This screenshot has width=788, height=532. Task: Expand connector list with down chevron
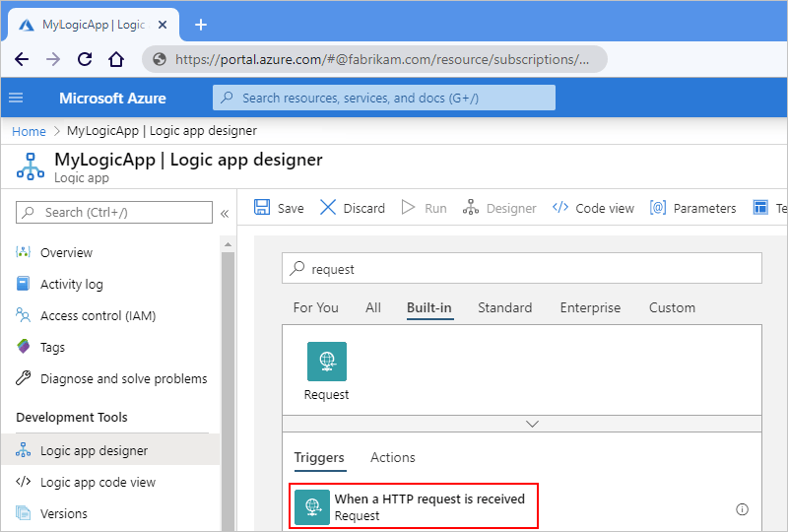coord(532,424)
